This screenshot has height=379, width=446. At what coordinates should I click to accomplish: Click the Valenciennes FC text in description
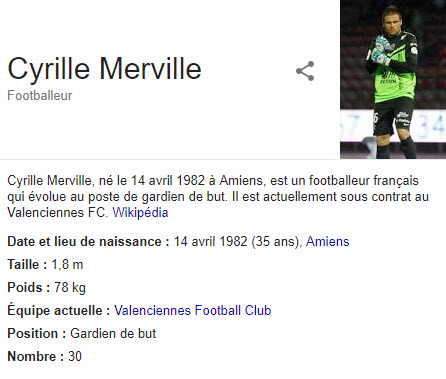pyautogui.click(x=57, y=212)
